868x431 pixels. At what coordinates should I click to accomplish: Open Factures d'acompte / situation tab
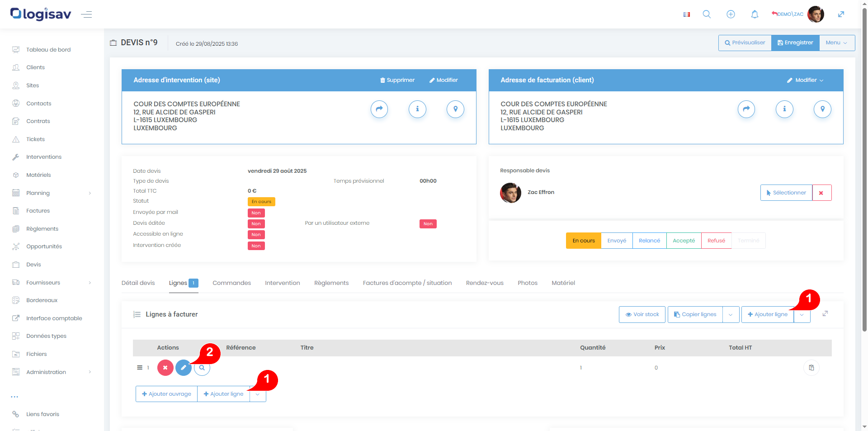[407, 283]
